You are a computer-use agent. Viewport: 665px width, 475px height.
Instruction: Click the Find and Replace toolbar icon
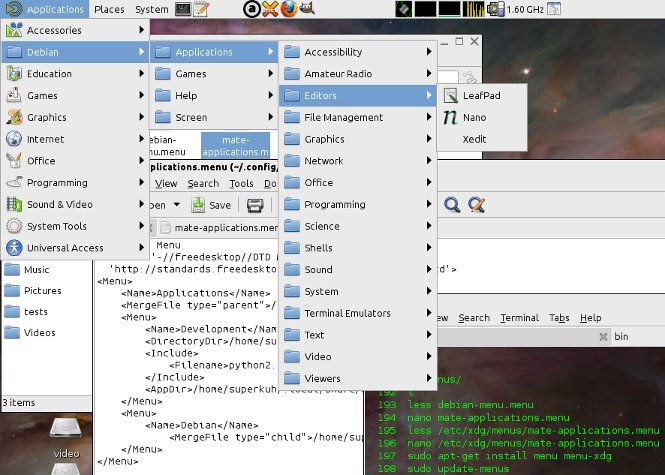tap(477, 205)
